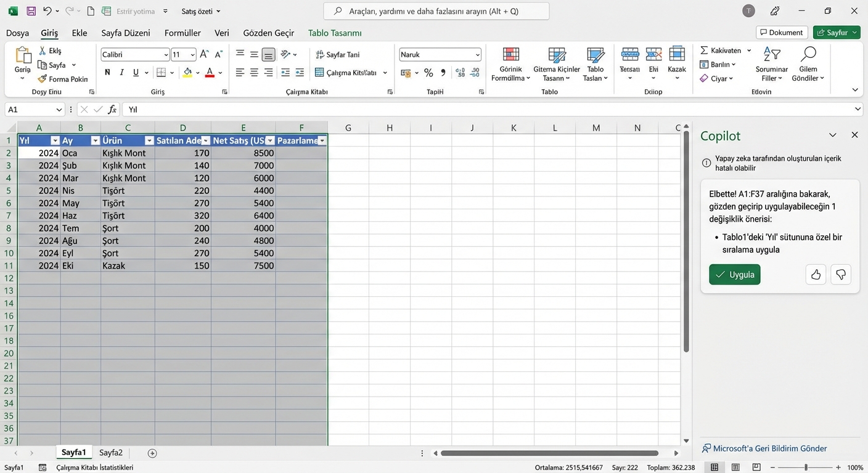Open the 'Yıl' column filter arrow

pyautogui.click(x=54, y=140)
